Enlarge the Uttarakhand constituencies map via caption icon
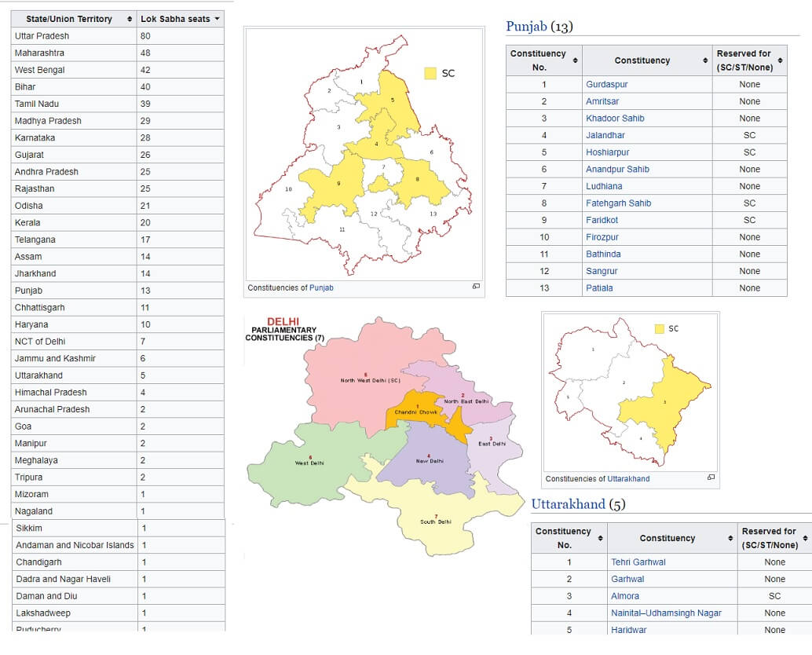 711,478
